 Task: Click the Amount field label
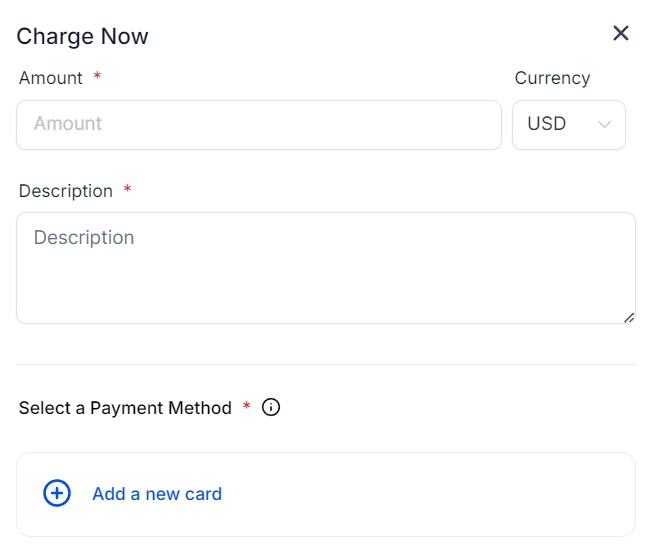51,78
